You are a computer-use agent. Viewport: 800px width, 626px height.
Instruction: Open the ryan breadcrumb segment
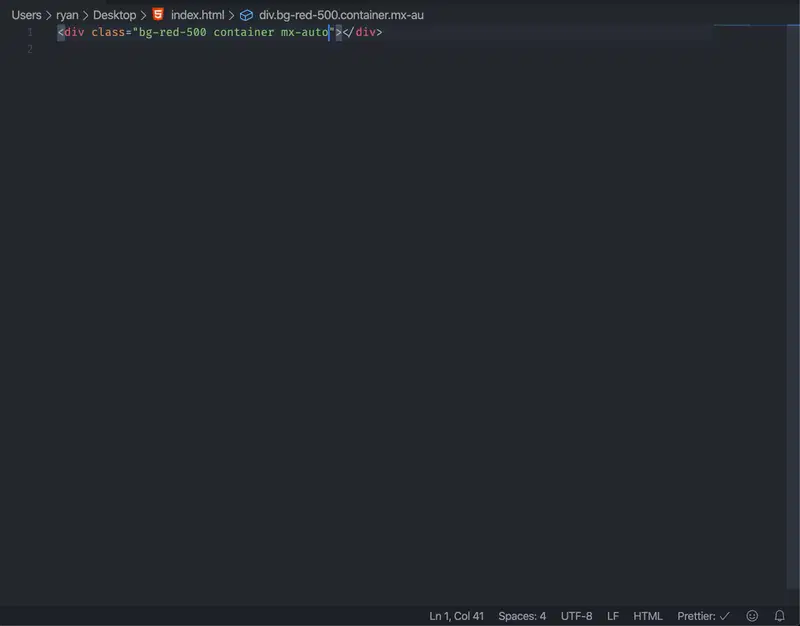pyautogui.click(x=67, y=15)
